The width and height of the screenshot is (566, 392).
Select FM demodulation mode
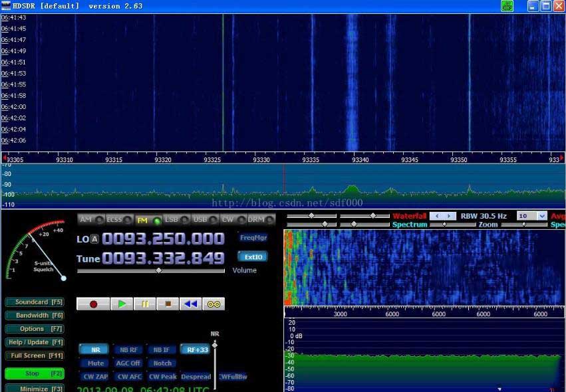coord(148,220)
